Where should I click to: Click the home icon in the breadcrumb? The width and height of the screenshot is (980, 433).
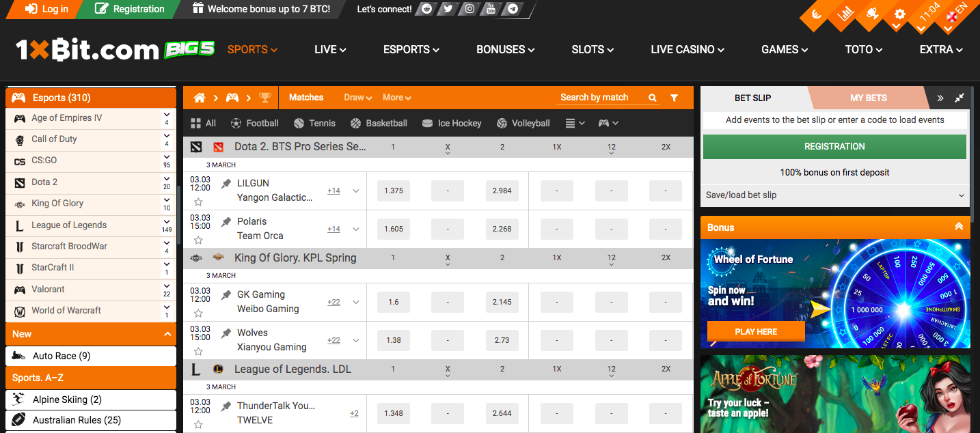coord(201,97)
